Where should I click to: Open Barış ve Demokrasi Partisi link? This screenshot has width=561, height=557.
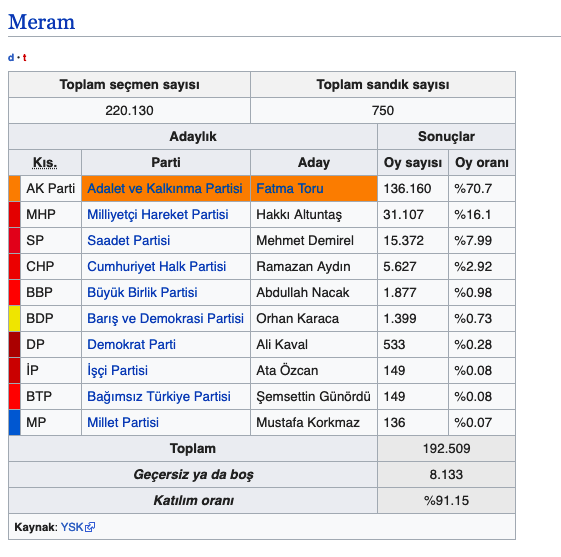click(x=165, y=318)
